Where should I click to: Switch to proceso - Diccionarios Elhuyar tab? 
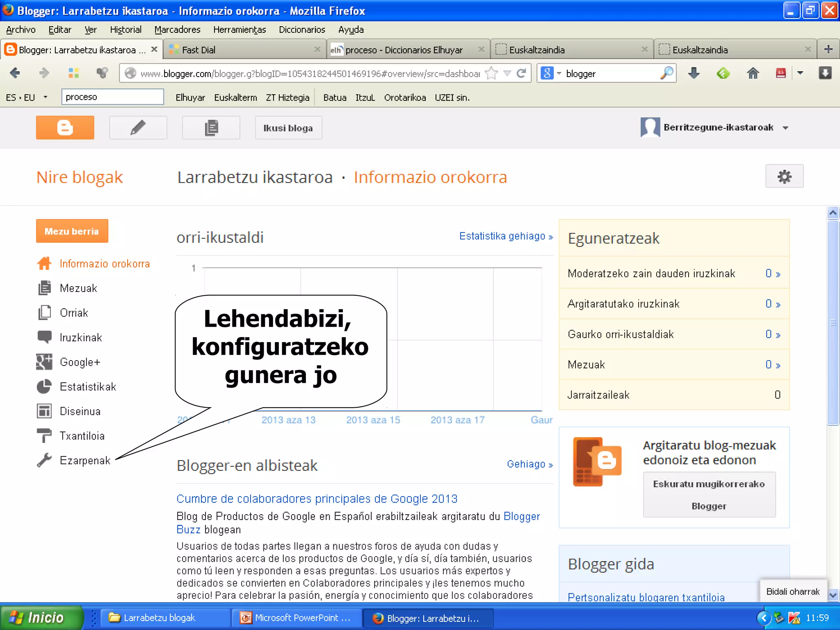coord(408,50)
